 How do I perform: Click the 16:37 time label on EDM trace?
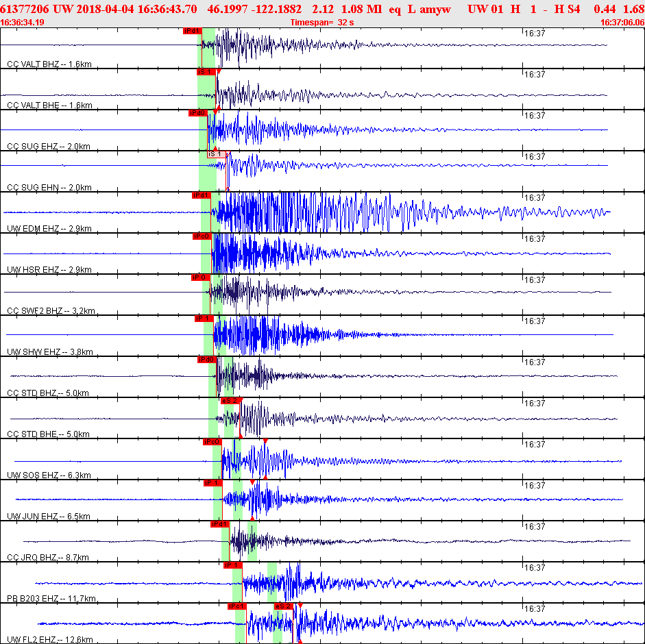coord(534,198)
